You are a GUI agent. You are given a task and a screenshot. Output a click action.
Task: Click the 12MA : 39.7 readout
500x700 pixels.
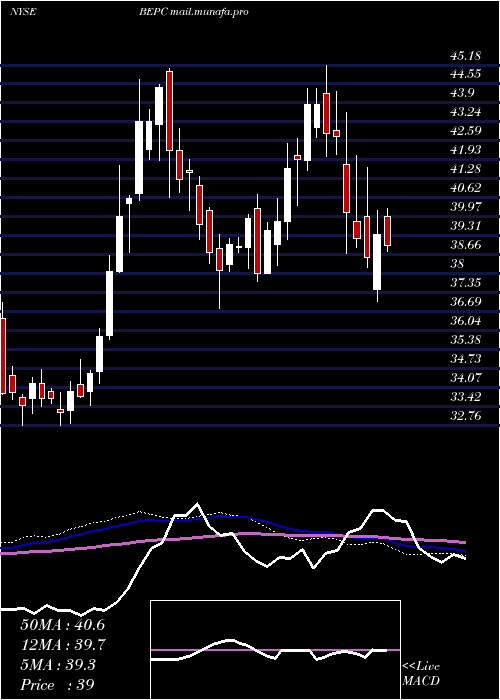coord(62,645)
